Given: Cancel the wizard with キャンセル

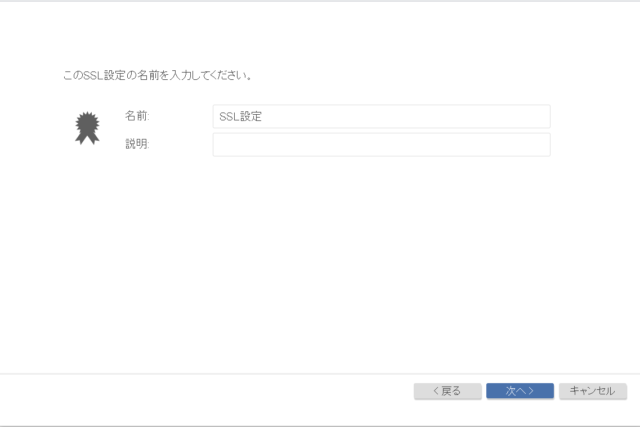Looking at the screenshot, I should click(593, 391).
